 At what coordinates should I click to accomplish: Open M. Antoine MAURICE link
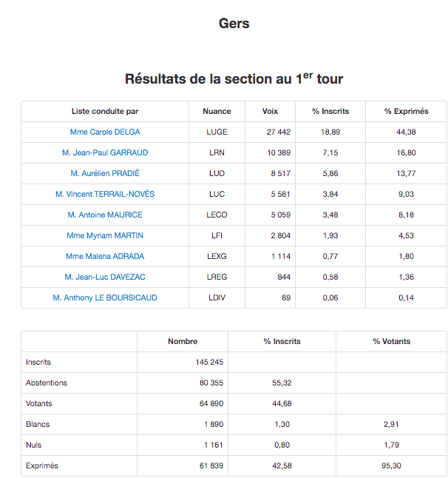(x=105, y=215)
